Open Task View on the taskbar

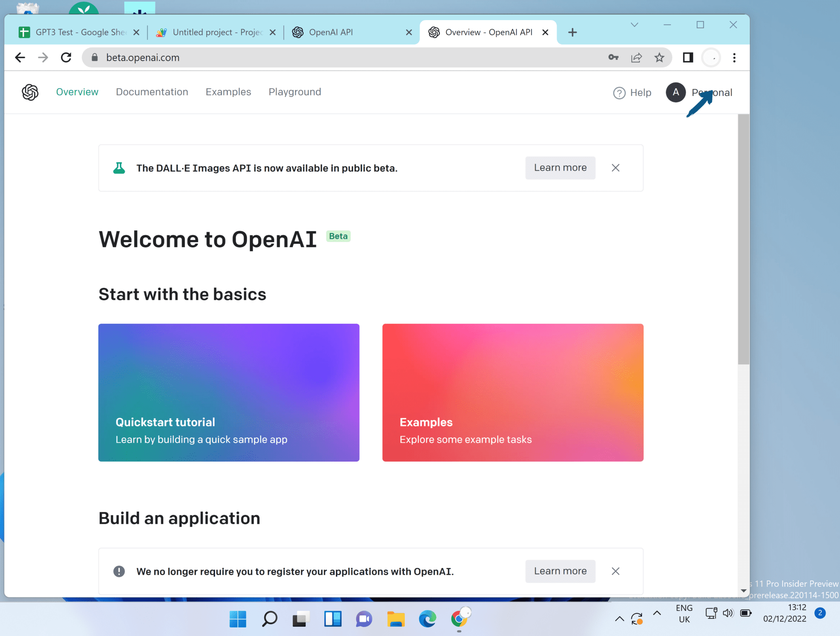pyautogui.click(x=301, y=619)
